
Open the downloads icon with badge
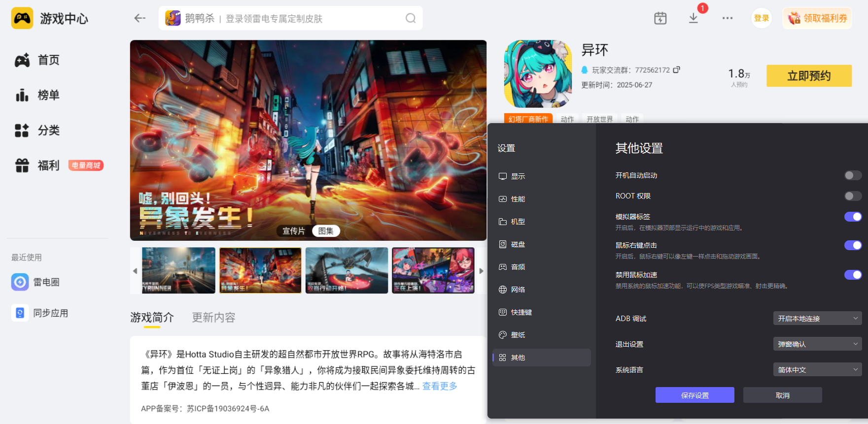click(x=694, y=18)
